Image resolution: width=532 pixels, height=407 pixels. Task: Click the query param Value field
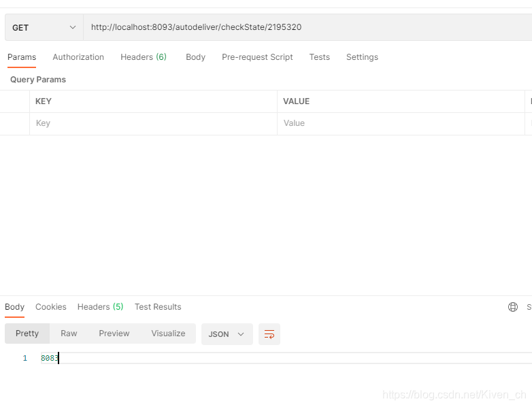click(401, 124)
